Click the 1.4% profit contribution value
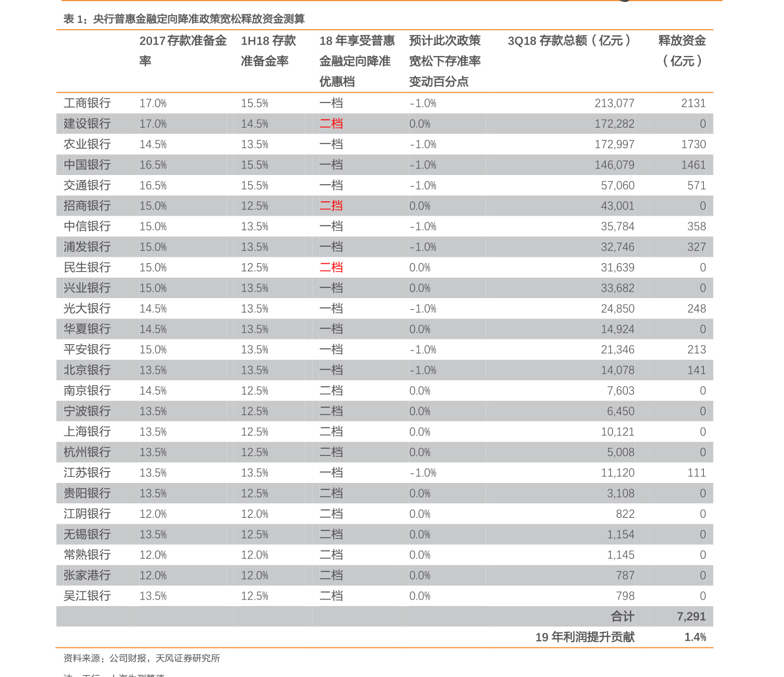 pyautogui.click(x=695, y=636)
